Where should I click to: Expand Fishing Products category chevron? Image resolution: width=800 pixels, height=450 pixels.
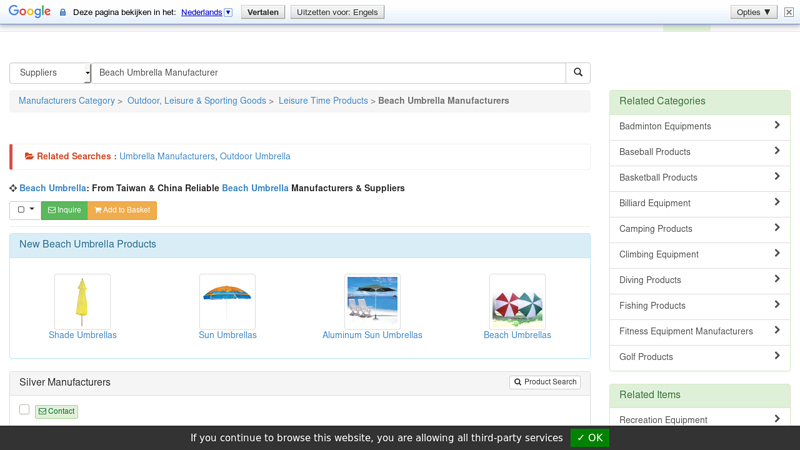click(x=777, y=305)
